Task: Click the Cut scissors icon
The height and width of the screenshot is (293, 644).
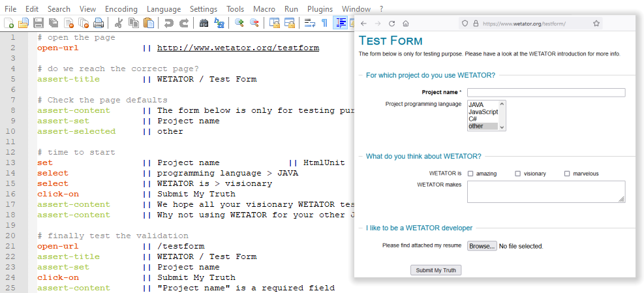Action: tap(119, 23)
